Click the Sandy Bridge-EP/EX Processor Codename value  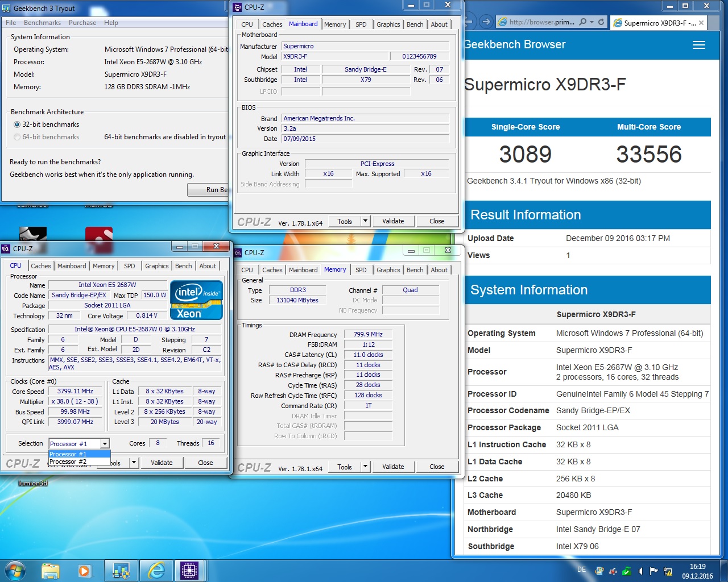click(593, 410)
